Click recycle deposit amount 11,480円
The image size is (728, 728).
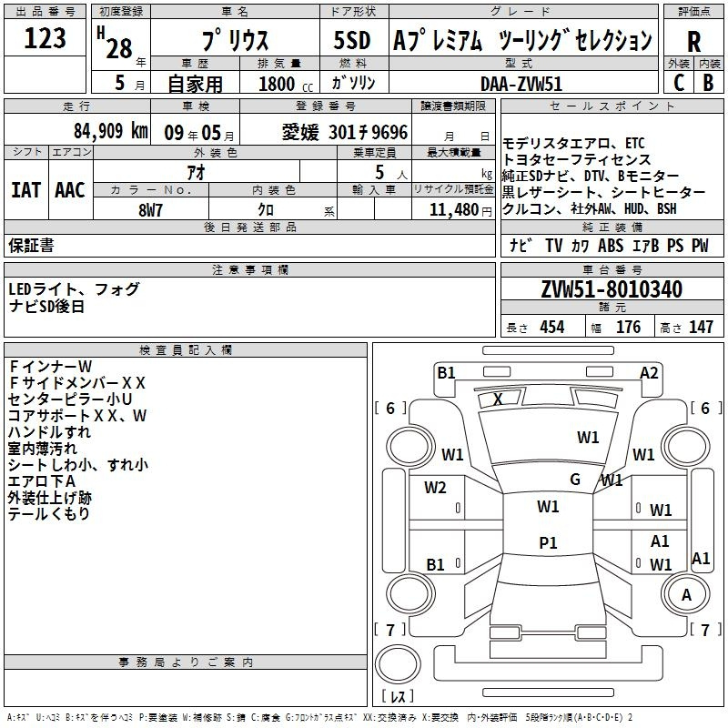[x=452, y=209]
